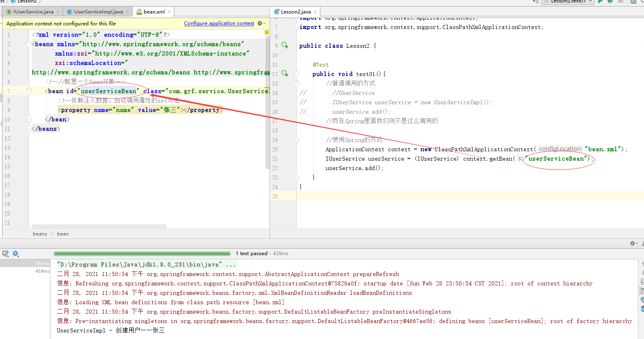The width and height of the screenshot is (644, 339).
Task: Click @Test annotation in Lesson2.java
Action: coord(320,65)
